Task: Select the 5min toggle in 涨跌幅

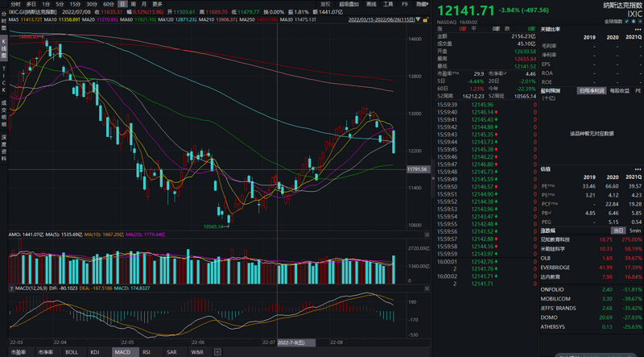Action: (635, 230)
